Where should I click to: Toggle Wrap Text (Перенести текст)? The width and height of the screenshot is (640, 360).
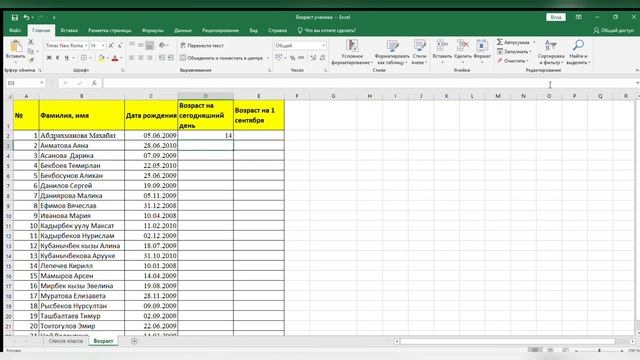(202, 46)
